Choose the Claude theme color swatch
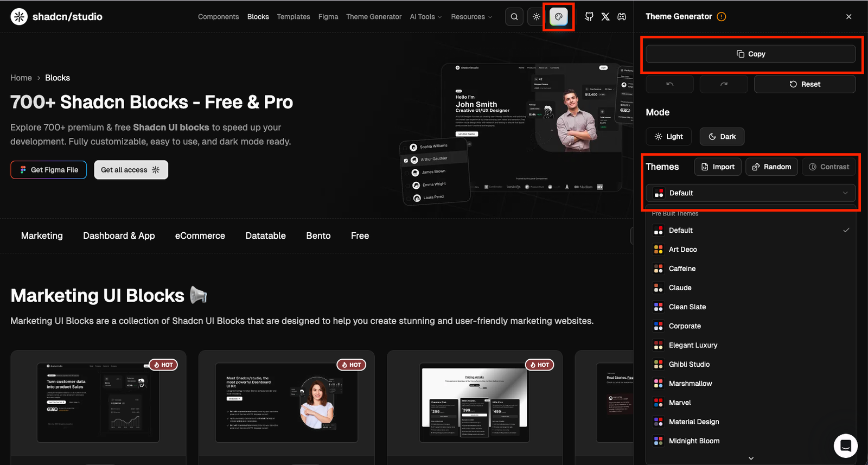Screen dimensions: 868x465 tap(658, 288)
